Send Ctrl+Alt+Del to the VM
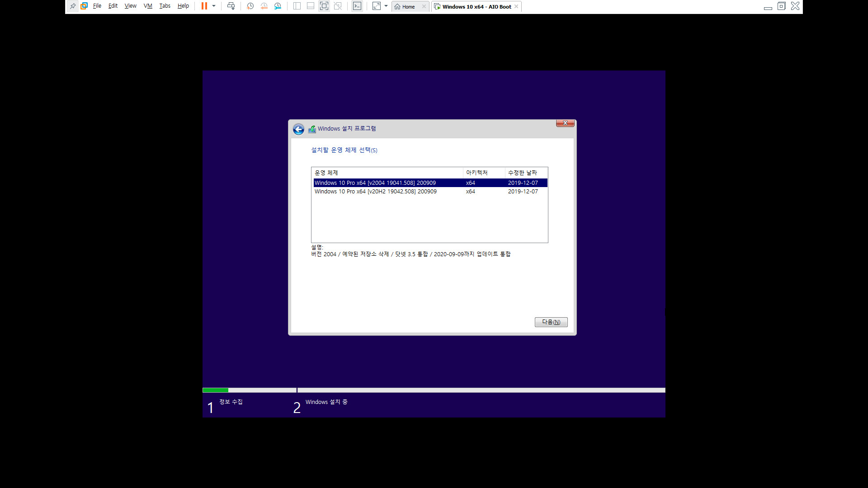 point(231,6)
